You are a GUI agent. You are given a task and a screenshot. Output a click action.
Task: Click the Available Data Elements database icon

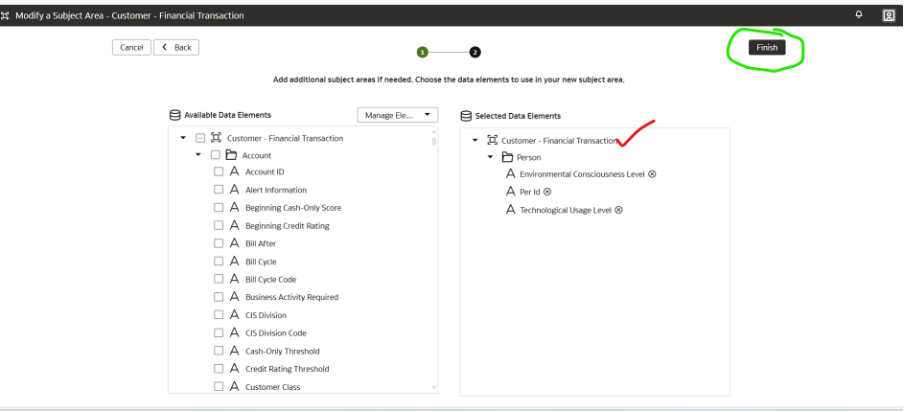pyautogui.click(x=175, y=115)
